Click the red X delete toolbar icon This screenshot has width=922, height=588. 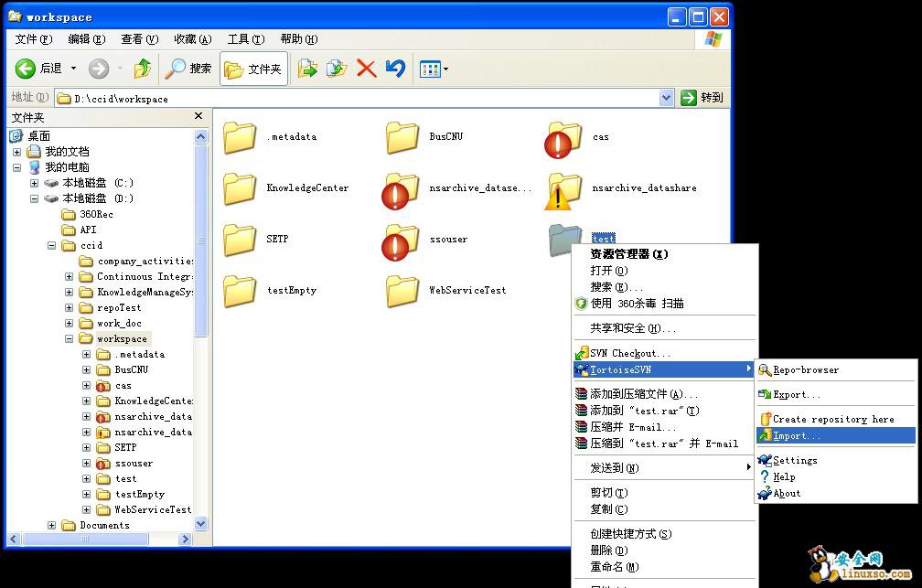point(367,69)
